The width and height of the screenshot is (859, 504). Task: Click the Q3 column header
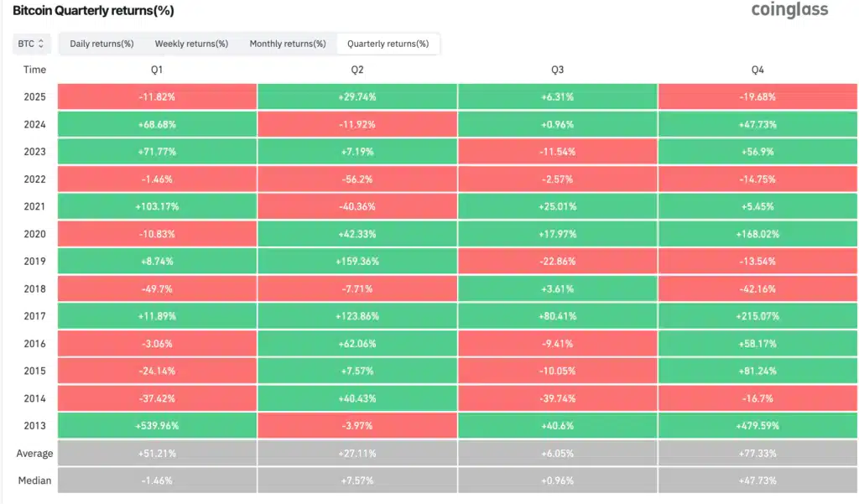pyautogui.click(x=557, y=70)
